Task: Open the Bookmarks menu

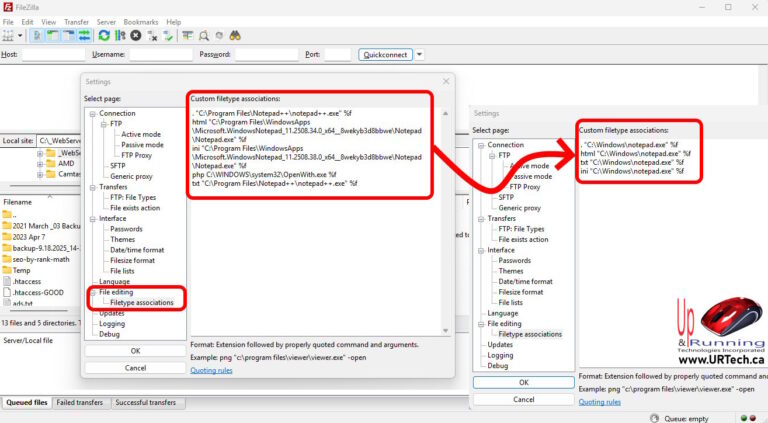Action: pos(141,22)
